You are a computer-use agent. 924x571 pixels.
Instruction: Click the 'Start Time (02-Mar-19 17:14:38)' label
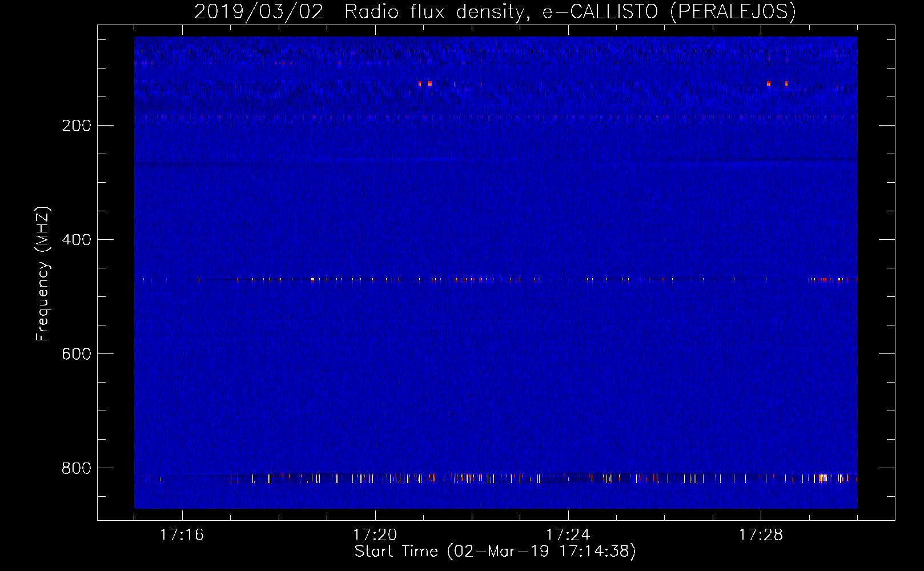pyautogui.click(x=495, y=552)
